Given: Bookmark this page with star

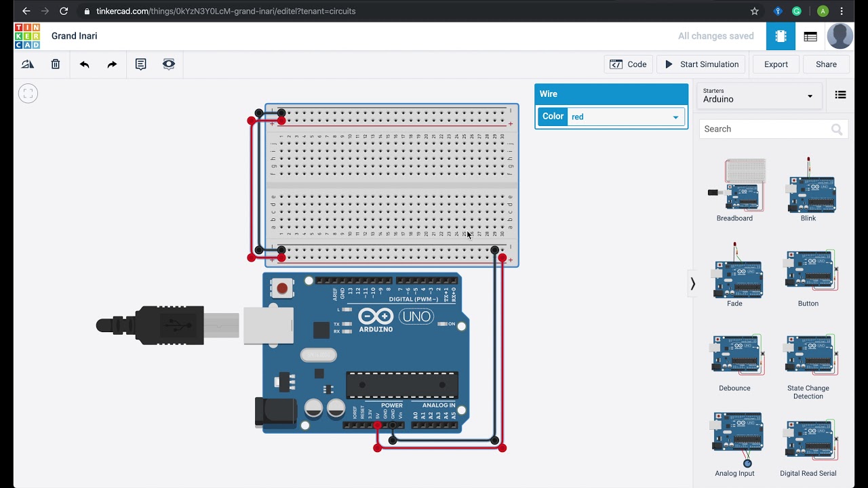Looking at the screenshot, I should tap(755, 11).
